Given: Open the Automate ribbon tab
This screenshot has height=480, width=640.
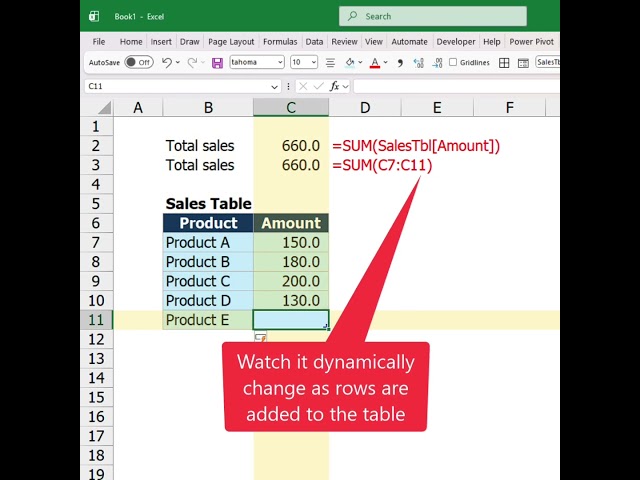Looking at the screenshot, I should [x=409, y=42].
